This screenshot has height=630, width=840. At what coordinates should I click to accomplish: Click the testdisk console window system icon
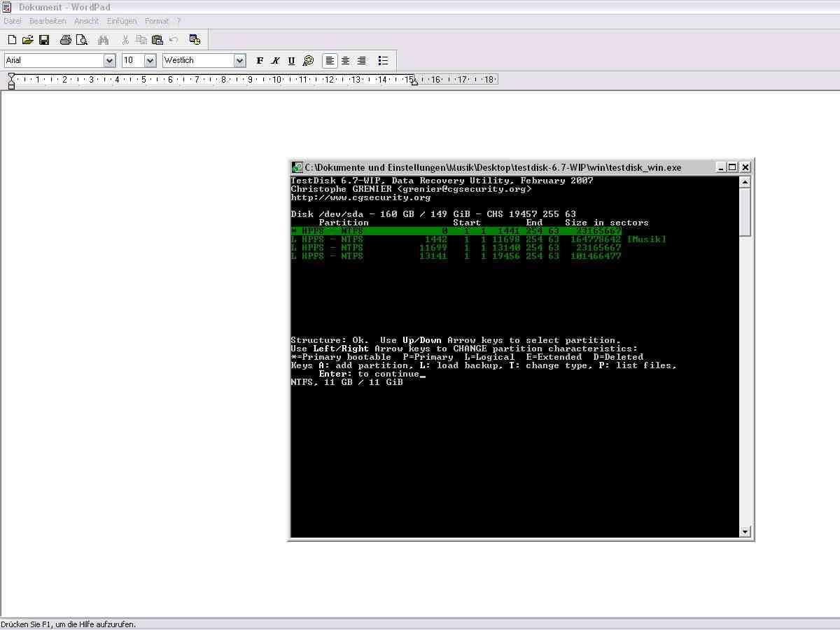(297, 167)
